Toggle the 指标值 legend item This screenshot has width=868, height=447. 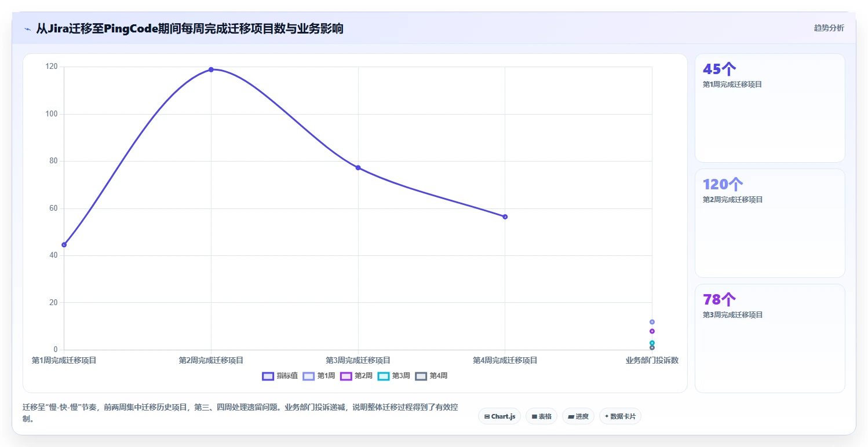click(x=280, y=376)
